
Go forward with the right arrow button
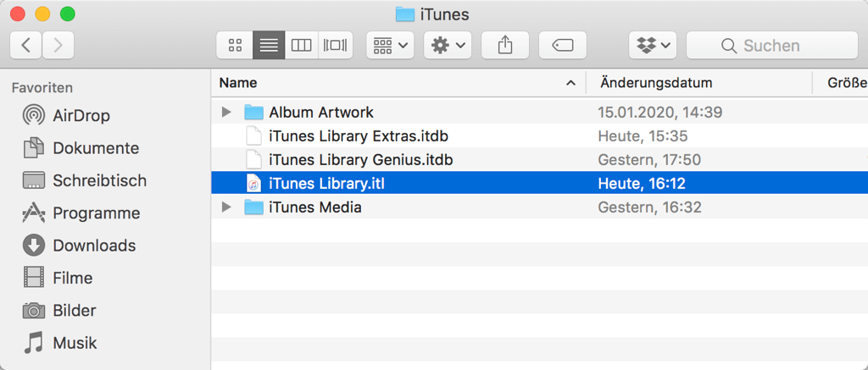point(58,46)
